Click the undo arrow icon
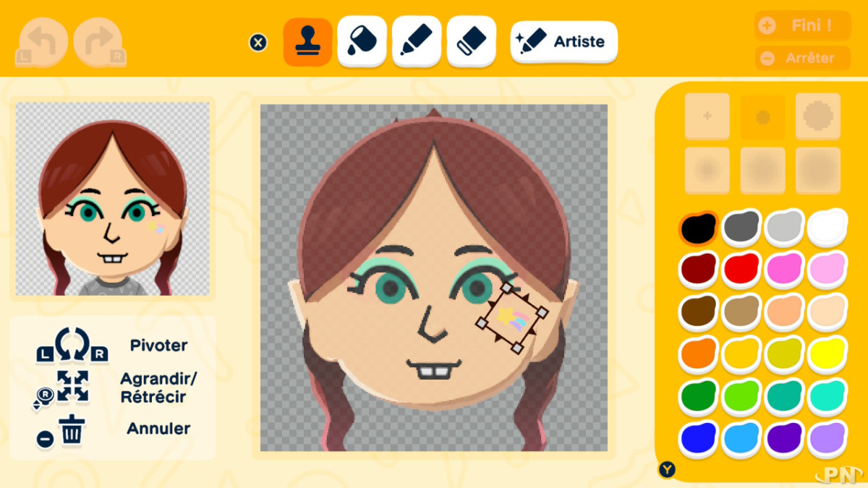This screenshot has height=488, width=868. [42, 43]
